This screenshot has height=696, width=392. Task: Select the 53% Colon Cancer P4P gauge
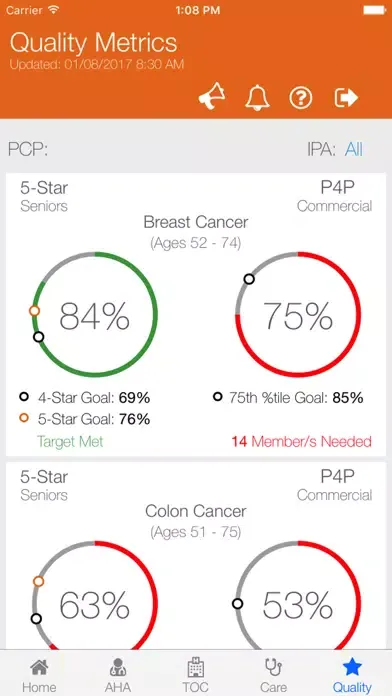(298, 605)
